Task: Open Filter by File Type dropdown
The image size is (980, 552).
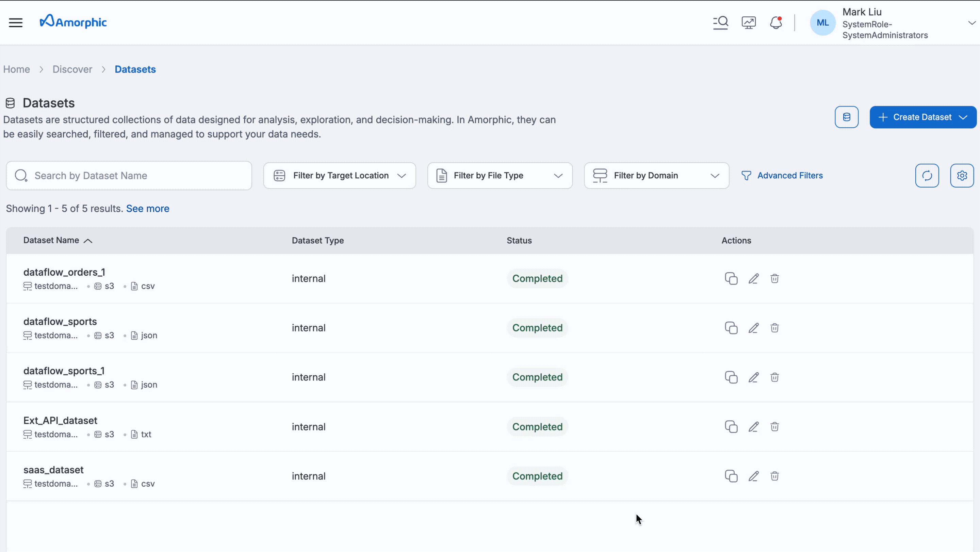Action: [558, 175]
